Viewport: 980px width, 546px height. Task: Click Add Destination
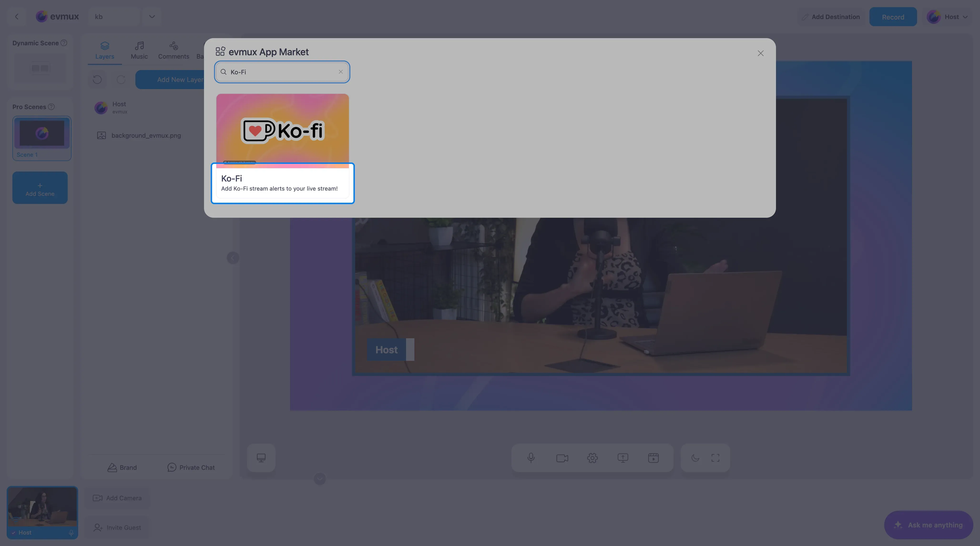tap(831, 17)
